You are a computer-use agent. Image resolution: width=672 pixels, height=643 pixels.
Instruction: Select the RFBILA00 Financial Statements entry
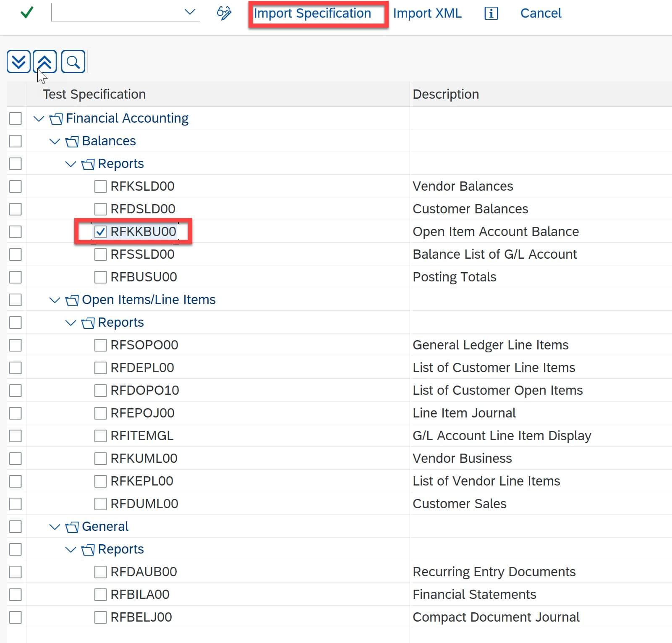click(139, 594)
